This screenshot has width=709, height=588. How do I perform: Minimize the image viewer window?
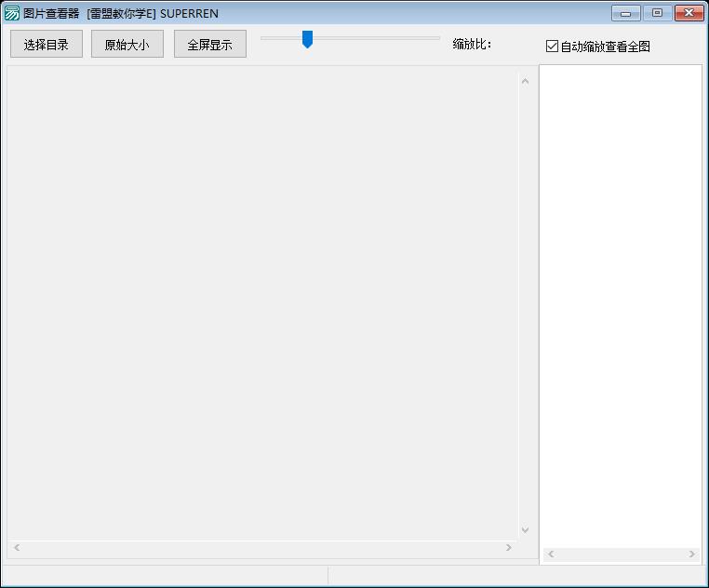point(626,13)
